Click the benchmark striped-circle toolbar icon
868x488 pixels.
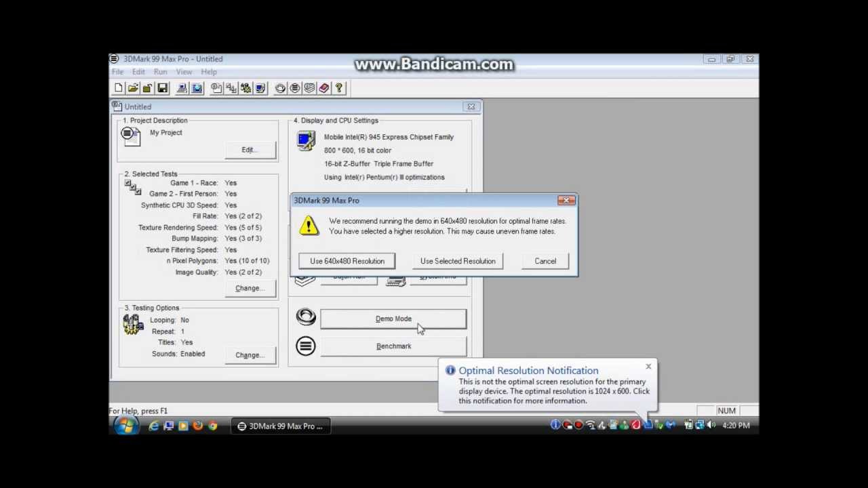295,88
